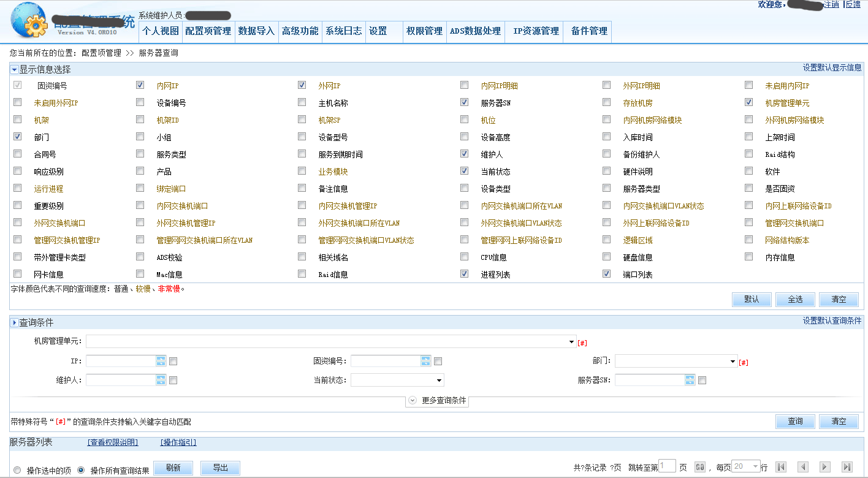
Task: Select the 操作所有查询结果 radio button
Action: pyautogui.click(x=81, y=471)
